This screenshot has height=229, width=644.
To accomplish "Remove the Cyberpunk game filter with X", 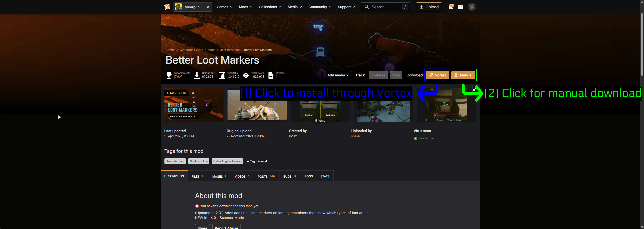I will [x=208, y=7].
